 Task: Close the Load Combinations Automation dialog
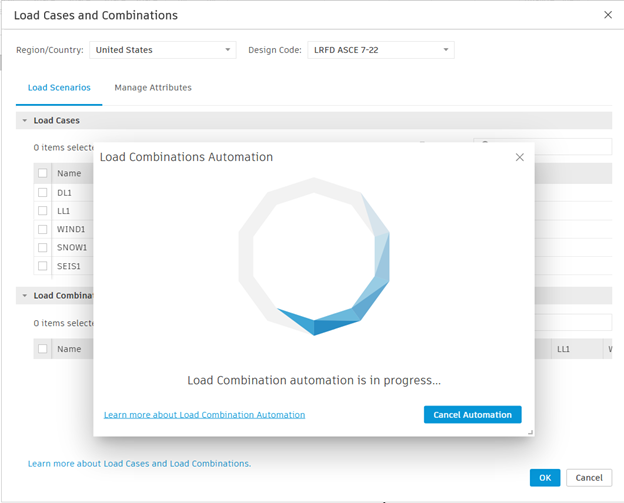coord(519,157)
